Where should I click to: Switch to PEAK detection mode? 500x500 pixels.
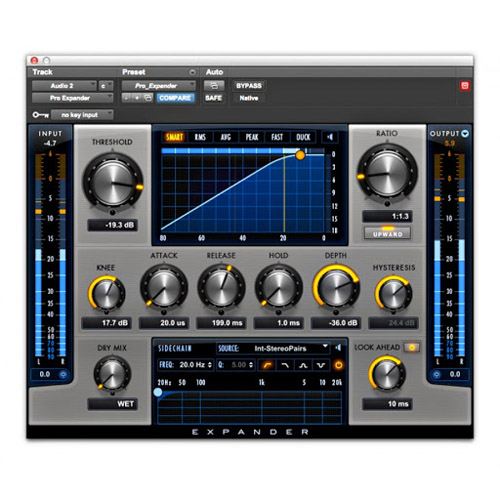pyautogui.click(x=252, y=137)
